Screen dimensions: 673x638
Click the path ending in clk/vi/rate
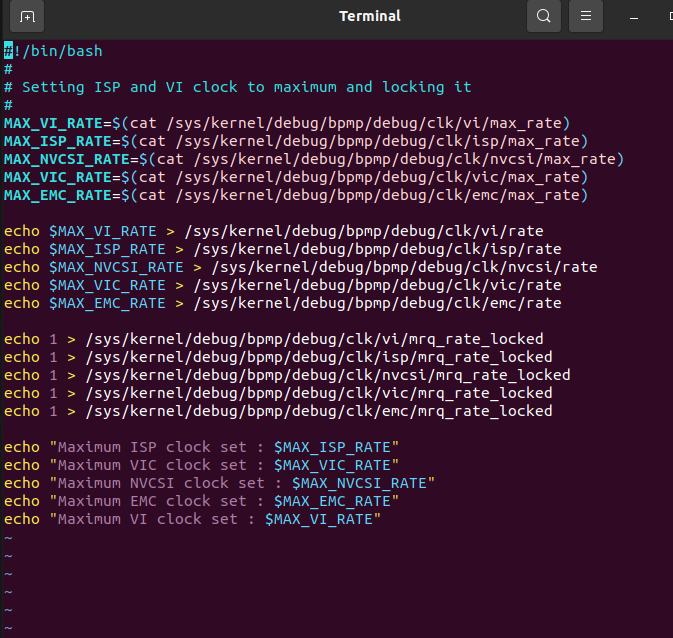coord(364,231)
